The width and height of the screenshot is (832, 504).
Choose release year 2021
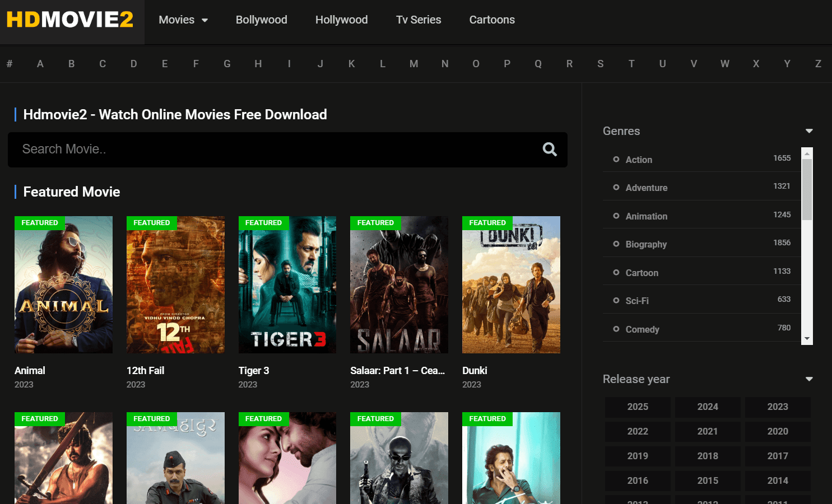pos(708,431)
